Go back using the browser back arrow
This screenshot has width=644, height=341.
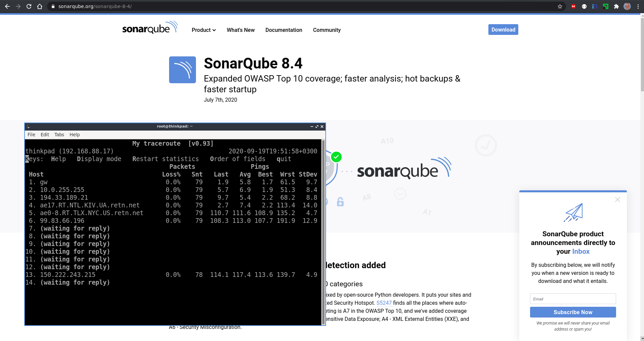click(7, 6)
